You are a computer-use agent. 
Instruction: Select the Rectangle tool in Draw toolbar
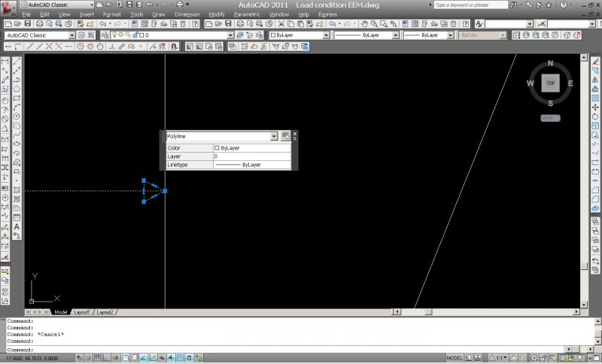pyautogui.click(x=17, y=99)
